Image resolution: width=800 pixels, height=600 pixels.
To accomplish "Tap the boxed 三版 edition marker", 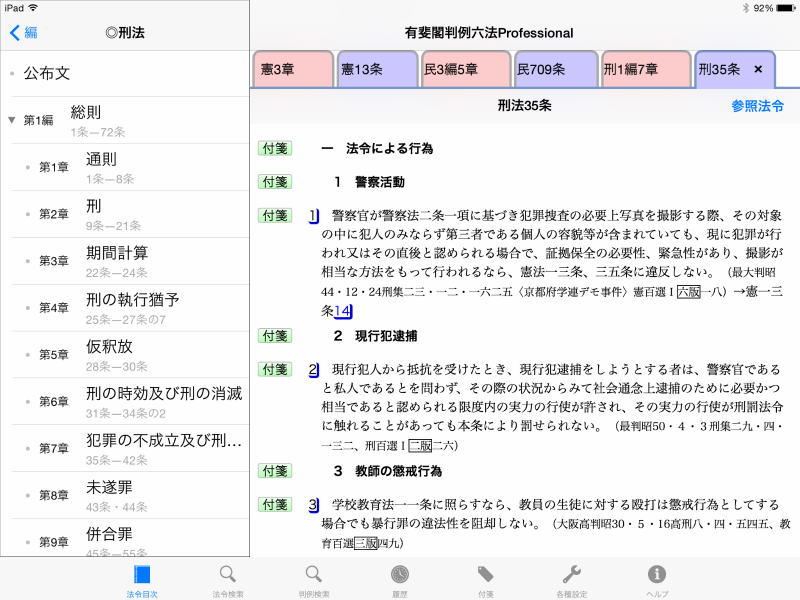I will tap(365, 543).
